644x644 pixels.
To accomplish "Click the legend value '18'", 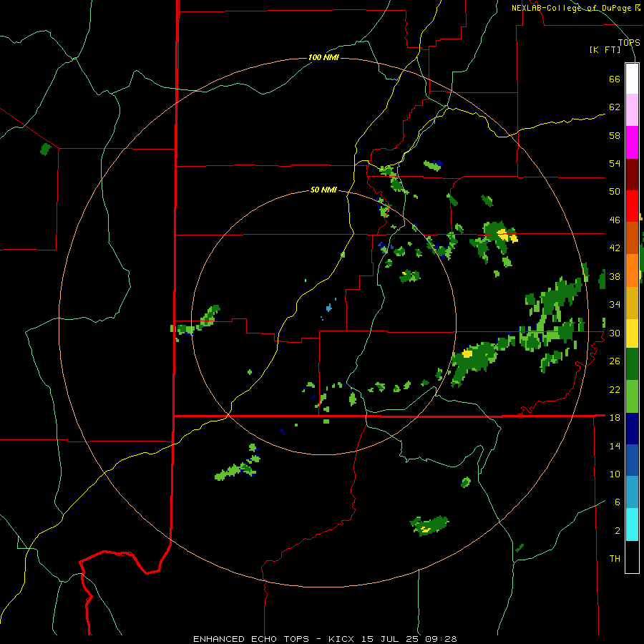I will (x=615, y=418).
